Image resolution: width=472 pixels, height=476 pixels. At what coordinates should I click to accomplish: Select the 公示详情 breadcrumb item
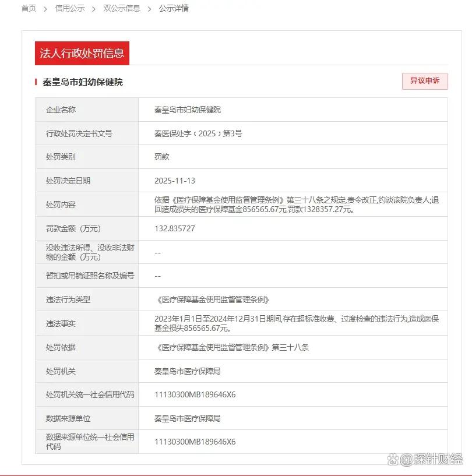pyautogui.click(x=174, y=8)
